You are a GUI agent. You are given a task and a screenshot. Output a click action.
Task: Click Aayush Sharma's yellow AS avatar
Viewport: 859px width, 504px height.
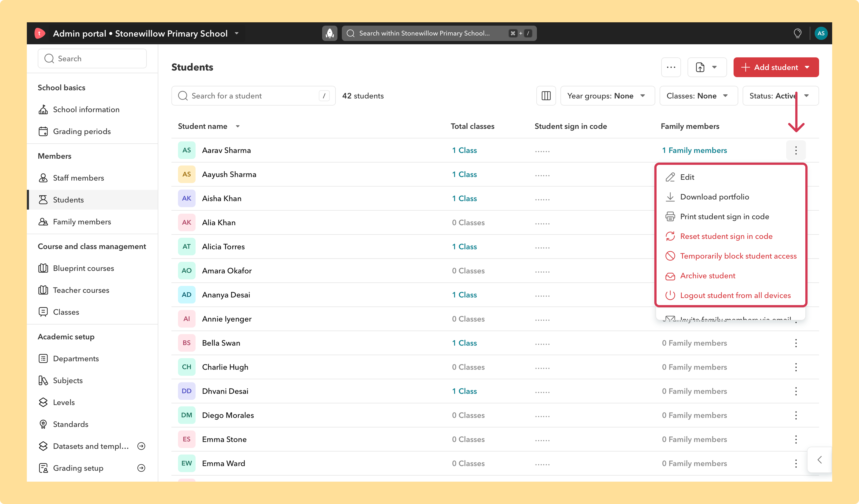(x=187, y=174)
